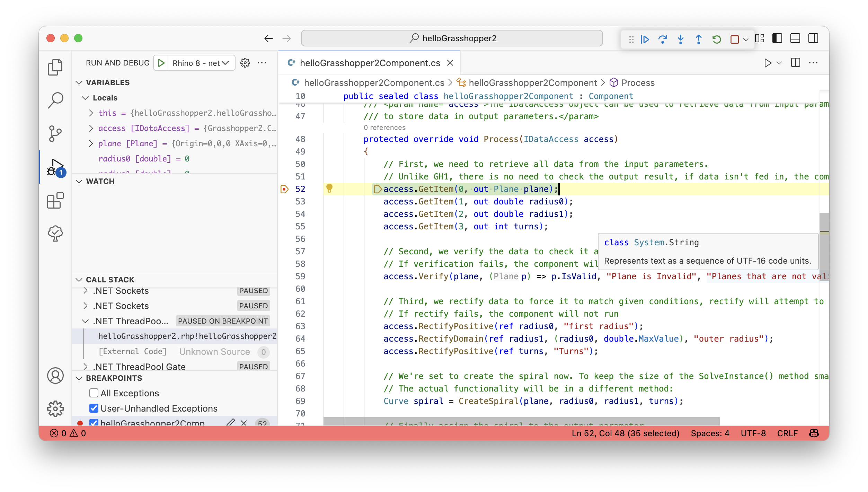Collapse the Locals scope
The height and width of the screenshot is (492, 868).
85,98
